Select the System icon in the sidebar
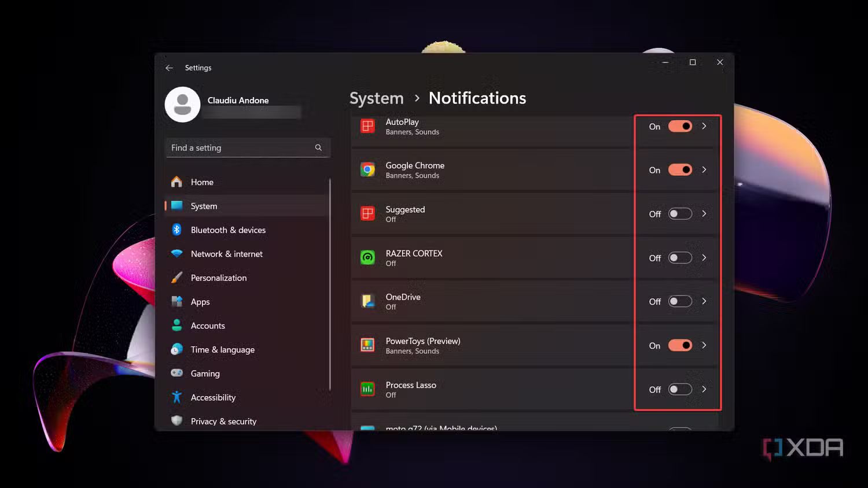The height and width of the screenshot is (488, 868). [x=177, y=206]
